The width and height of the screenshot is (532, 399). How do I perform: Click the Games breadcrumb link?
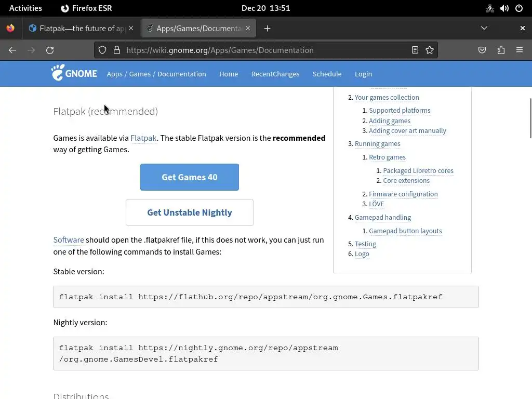(x=140, y=74)
